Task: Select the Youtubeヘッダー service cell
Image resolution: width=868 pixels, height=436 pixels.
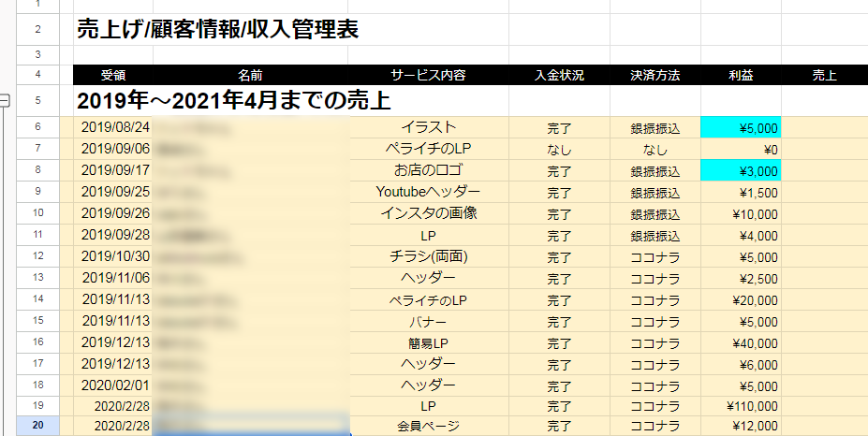Action: click(428, 192)
